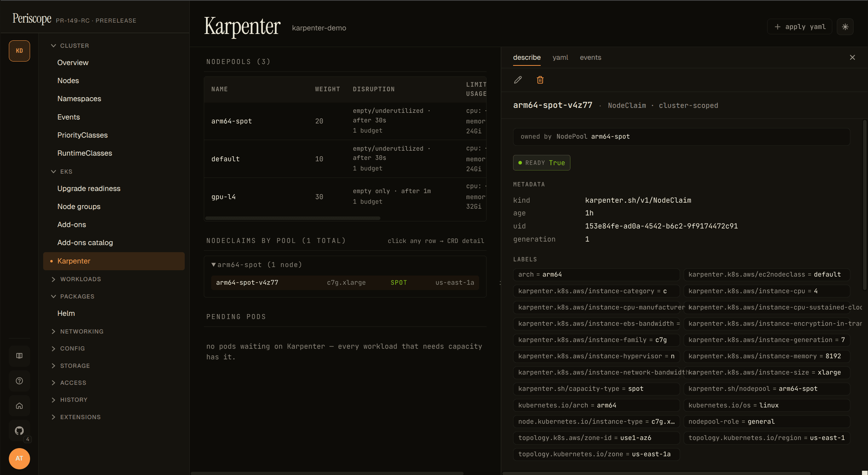Click the Periscope logo
Image resolution: width=868 pixels, height=475 pixels.
point(32,18)
